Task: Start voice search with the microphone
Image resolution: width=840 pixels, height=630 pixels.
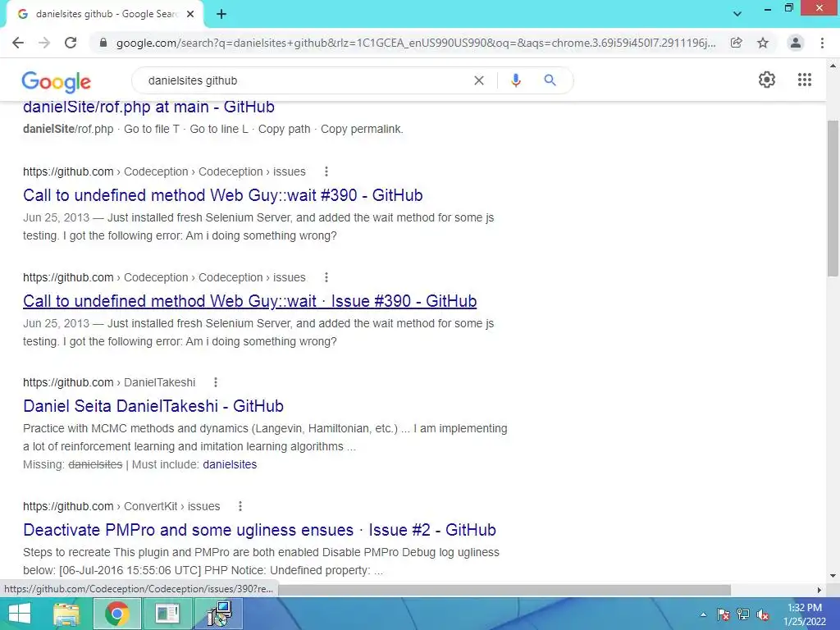Action: (515, 80)
